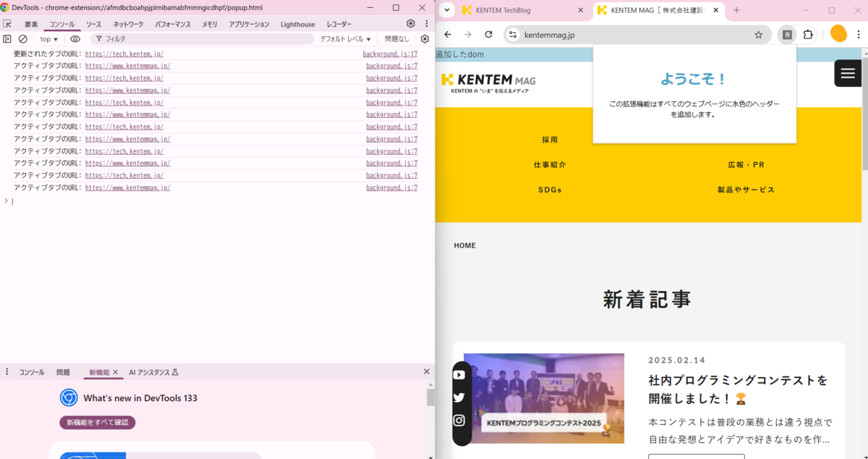
Task: Bookmark this page with the star icon
Action: pyautogui.click(x=759, y=35)
